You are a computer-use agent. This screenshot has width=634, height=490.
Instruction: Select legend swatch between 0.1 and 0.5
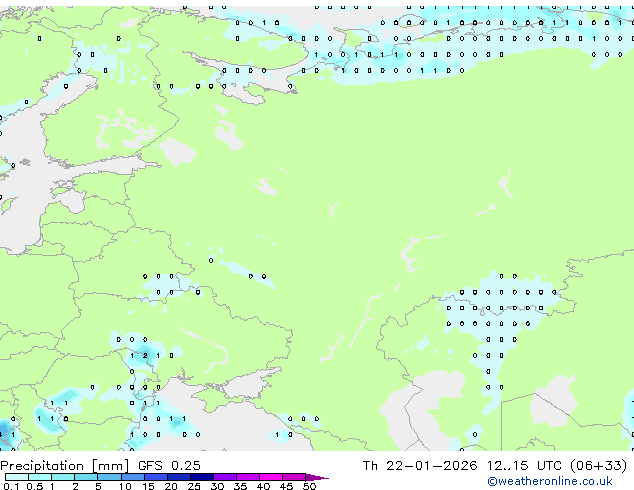[17, 477]
